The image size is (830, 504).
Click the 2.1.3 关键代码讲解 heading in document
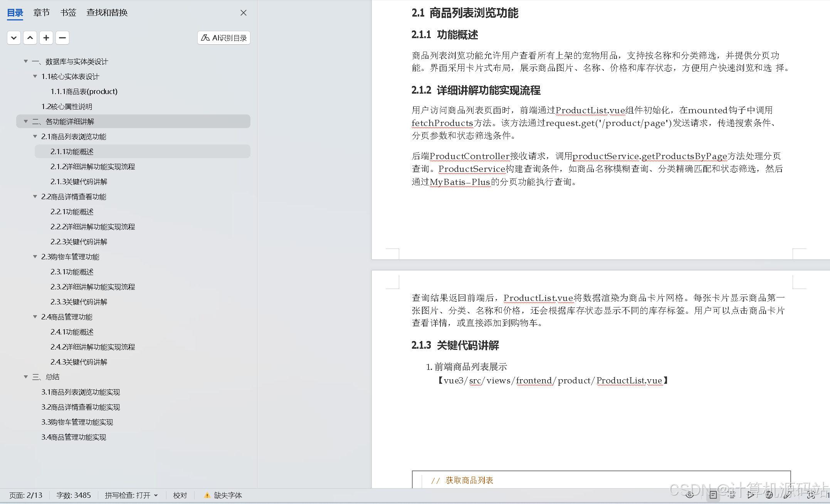pos(455,345)
